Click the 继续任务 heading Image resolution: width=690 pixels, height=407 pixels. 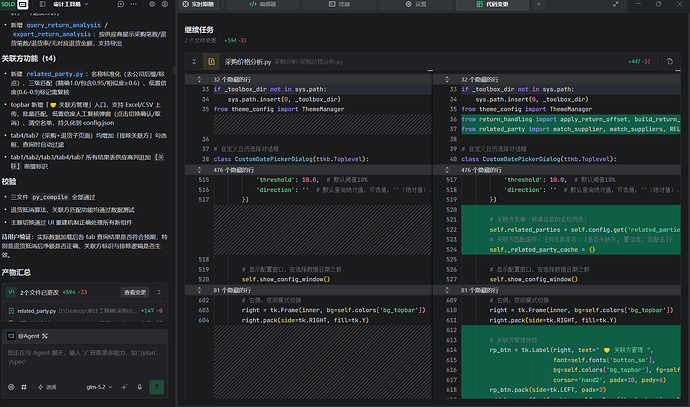coord(199,30)
